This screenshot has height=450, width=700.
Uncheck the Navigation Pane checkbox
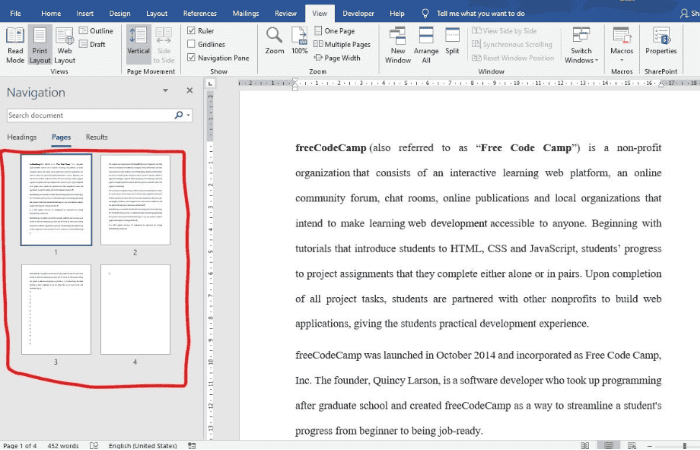click(x=192, y=57)
